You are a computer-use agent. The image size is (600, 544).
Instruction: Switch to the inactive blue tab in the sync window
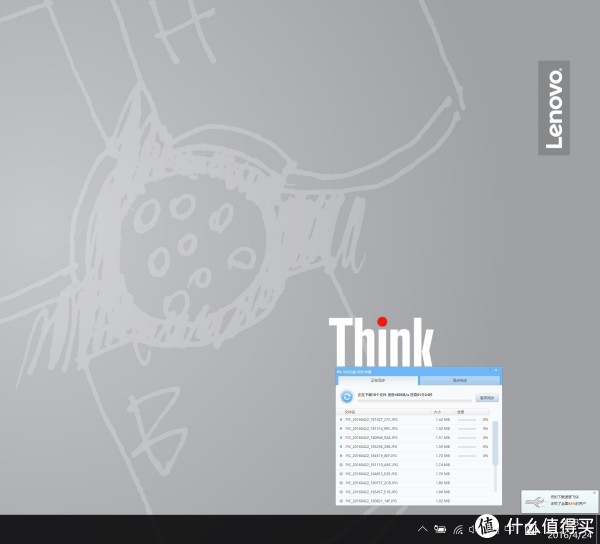tap(460, 380)
